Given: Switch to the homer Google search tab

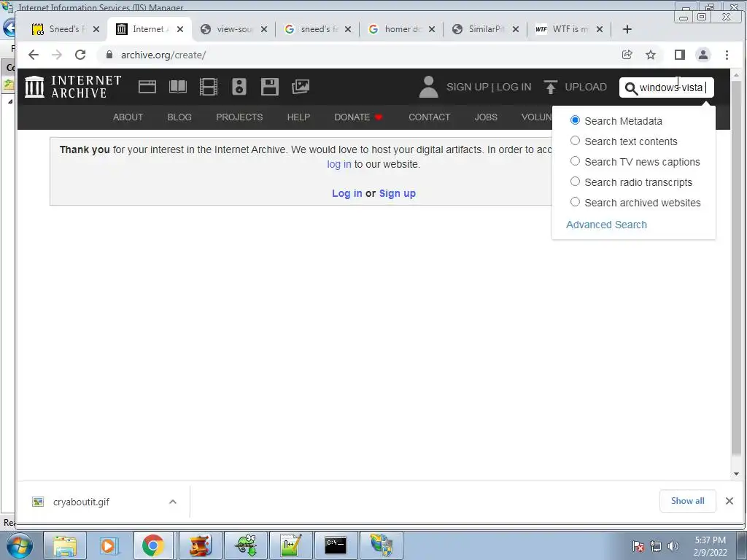Looking at the screenshot, I should 401,29.
